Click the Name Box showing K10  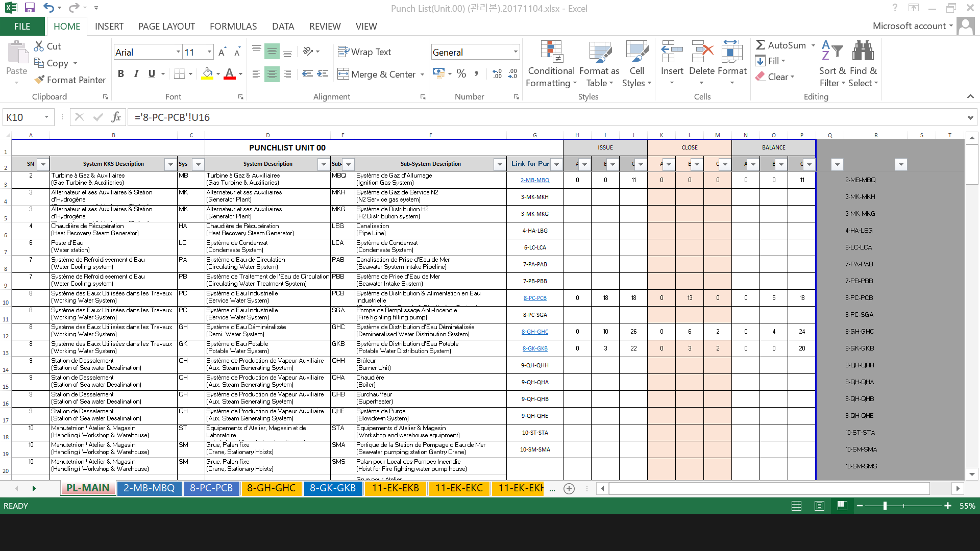[23, 117]
